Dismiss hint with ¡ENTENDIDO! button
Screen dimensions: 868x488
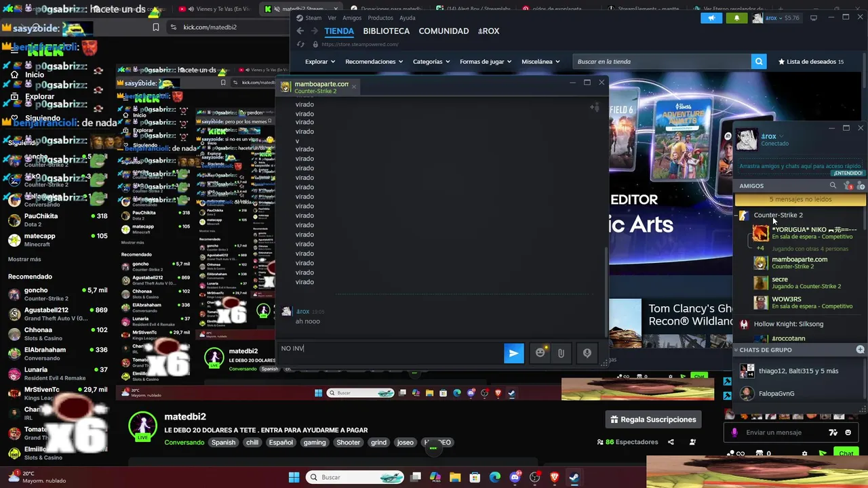click(x=848, y=173)
